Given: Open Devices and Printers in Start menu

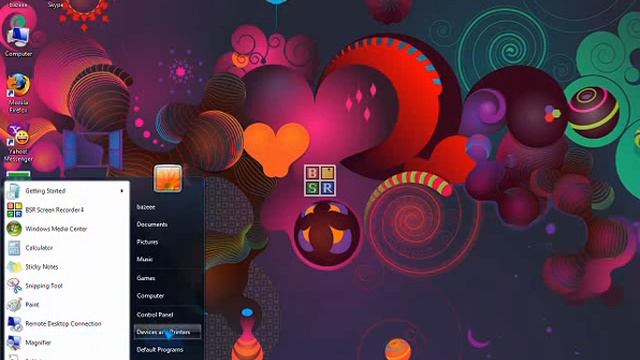Looking at the screenshot, I should (x=167, y=332).
